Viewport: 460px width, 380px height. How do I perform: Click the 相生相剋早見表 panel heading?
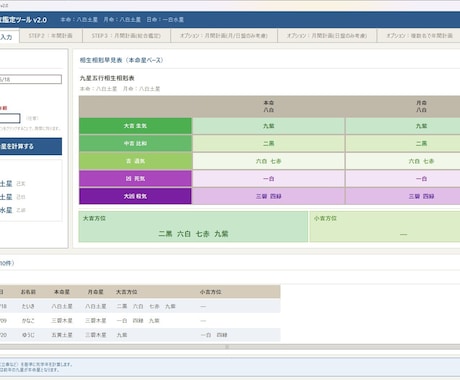coord(121,60)
